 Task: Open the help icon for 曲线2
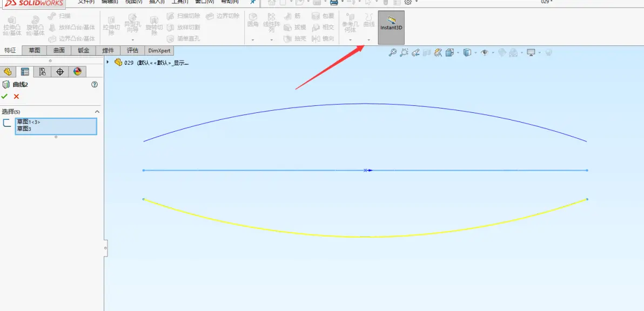[x=95, y=84]
